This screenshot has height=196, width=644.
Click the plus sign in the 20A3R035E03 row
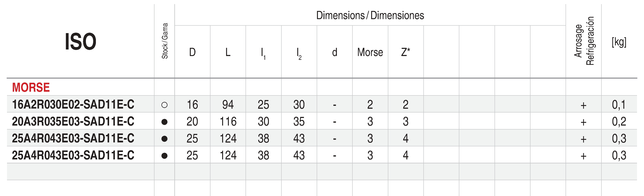click(583, 122)
